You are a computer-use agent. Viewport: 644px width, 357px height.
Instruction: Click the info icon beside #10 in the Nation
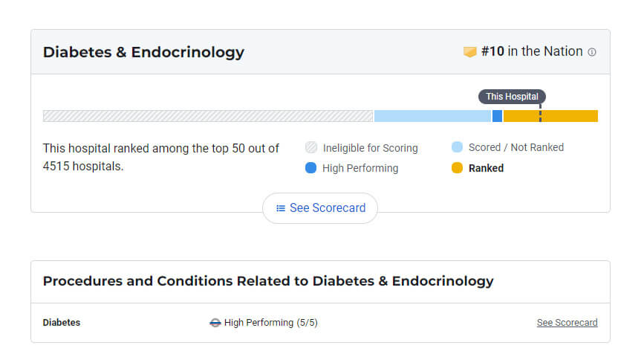tap(592, 52)
